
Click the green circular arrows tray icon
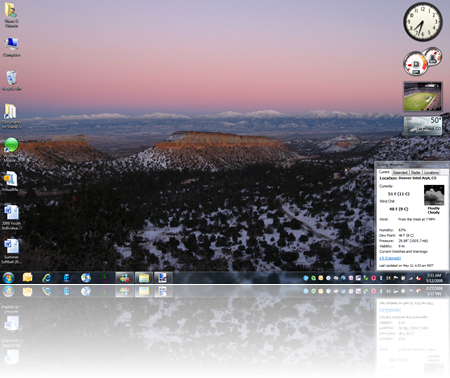tap(313, 278)
